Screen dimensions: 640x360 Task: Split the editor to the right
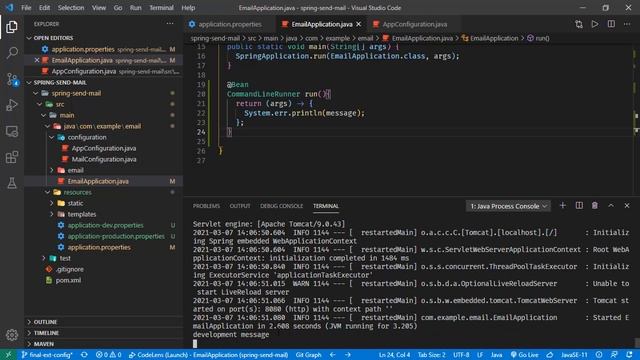point(611,24)
